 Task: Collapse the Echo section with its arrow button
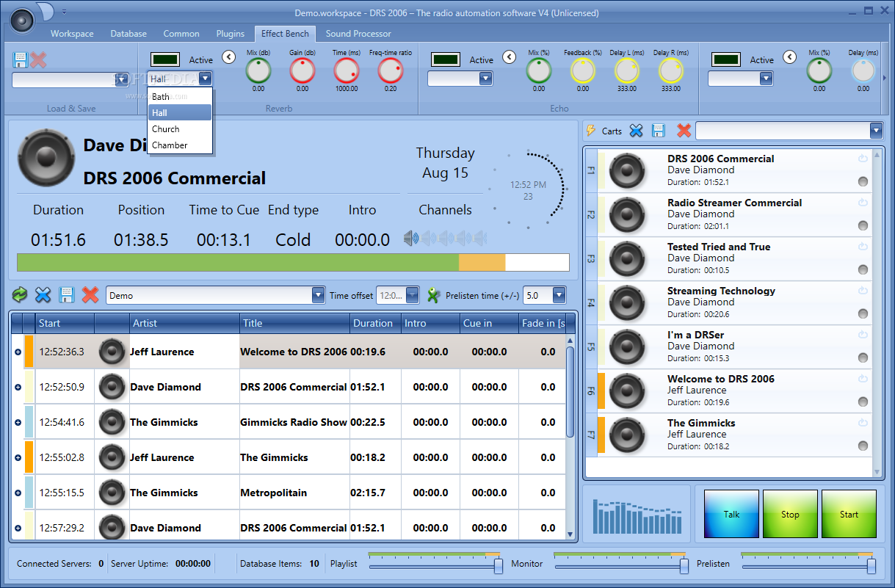(x=510, y=57)
